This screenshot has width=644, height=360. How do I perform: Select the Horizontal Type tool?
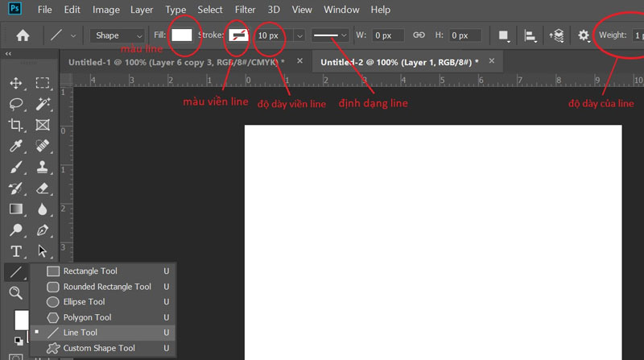click(15, 251)
